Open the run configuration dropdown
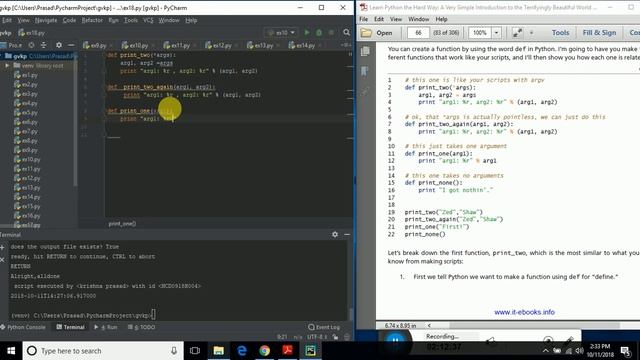The width and height of the screenshot is (640, 360). coord(282,33)
